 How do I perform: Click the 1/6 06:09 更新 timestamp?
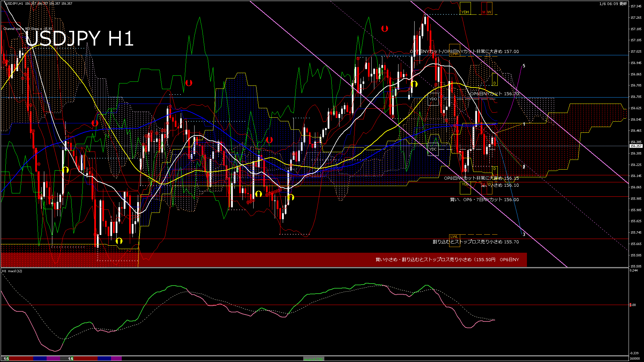(613, 4)
